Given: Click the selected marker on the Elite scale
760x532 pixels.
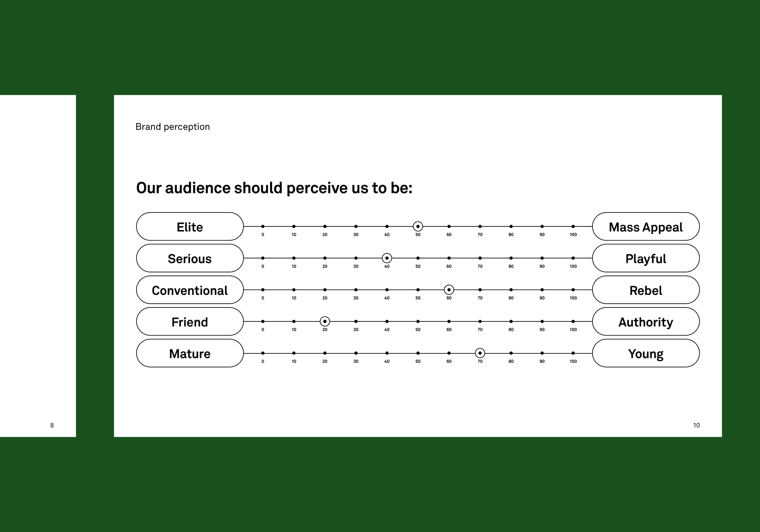Looking at the screenshot, I should pyautogui.click(x=418, y=226).
